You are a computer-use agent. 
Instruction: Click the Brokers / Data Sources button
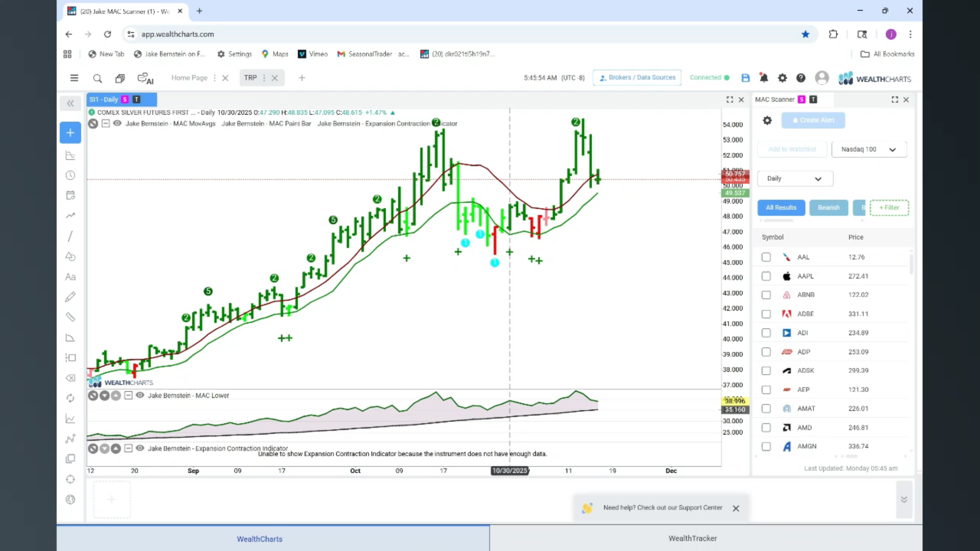[x=637, y=78]
